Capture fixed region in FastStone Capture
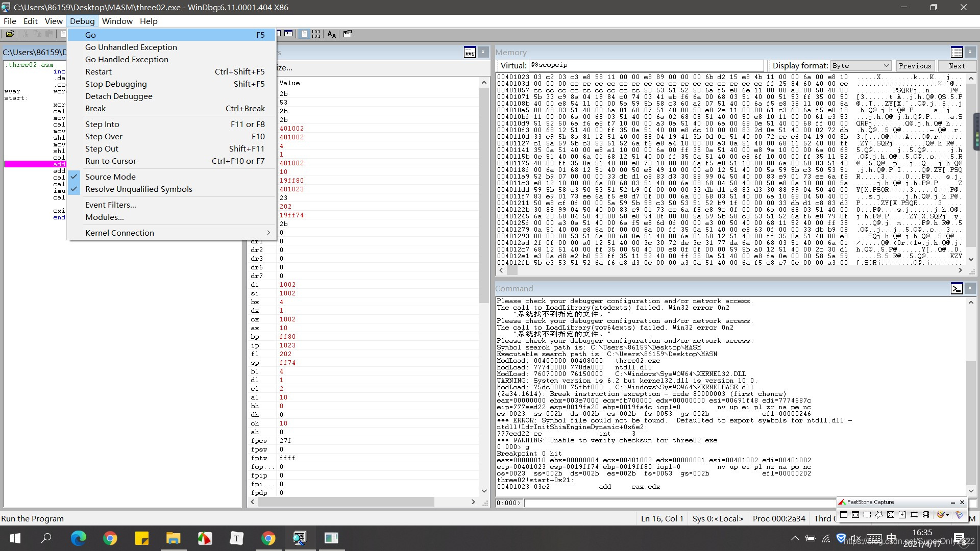Viewport: 980px width, 551px height. click(x=914, y=515)
